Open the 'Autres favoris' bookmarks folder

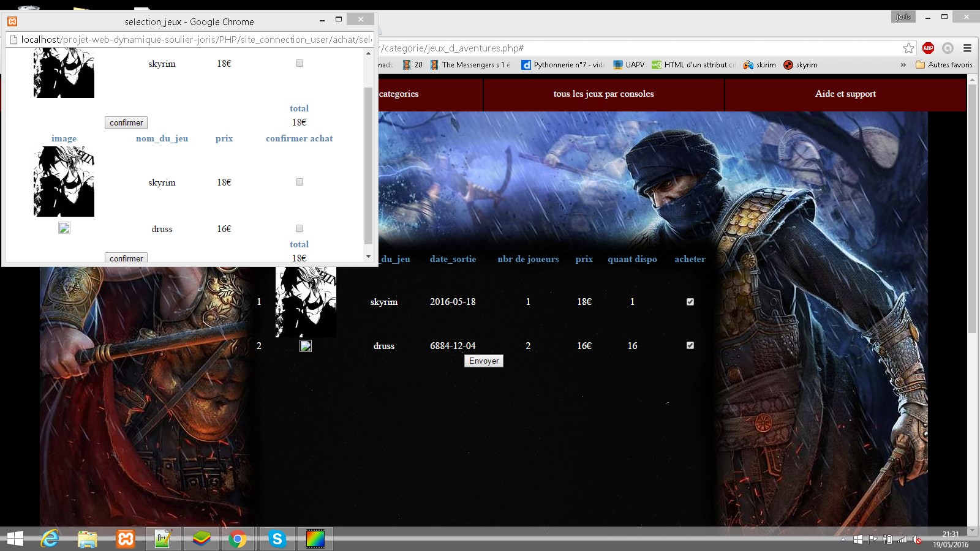944,65
